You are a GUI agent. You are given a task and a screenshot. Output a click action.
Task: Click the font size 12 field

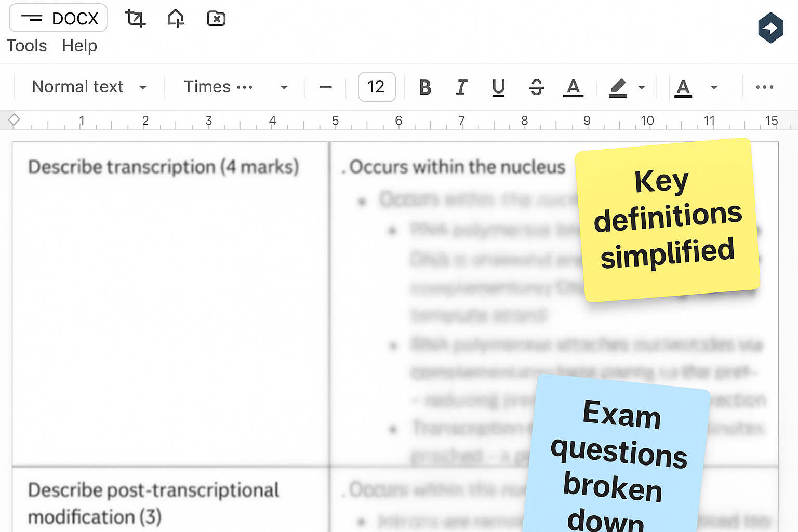[376, 87]
